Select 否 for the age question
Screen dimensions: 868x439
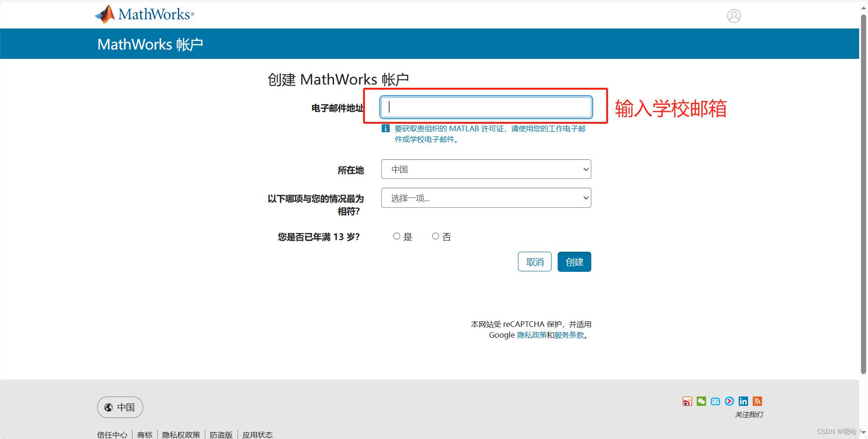(435, 236)
